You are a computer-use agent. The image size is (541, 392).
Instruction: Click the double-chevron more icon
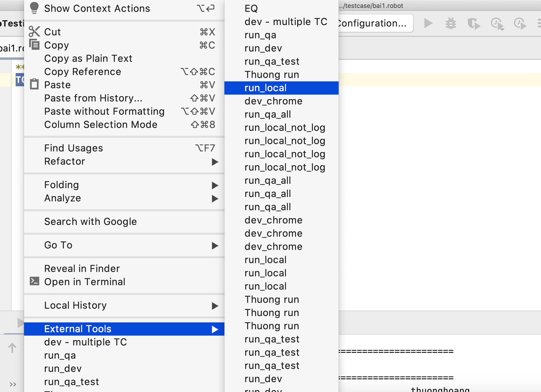13,384
